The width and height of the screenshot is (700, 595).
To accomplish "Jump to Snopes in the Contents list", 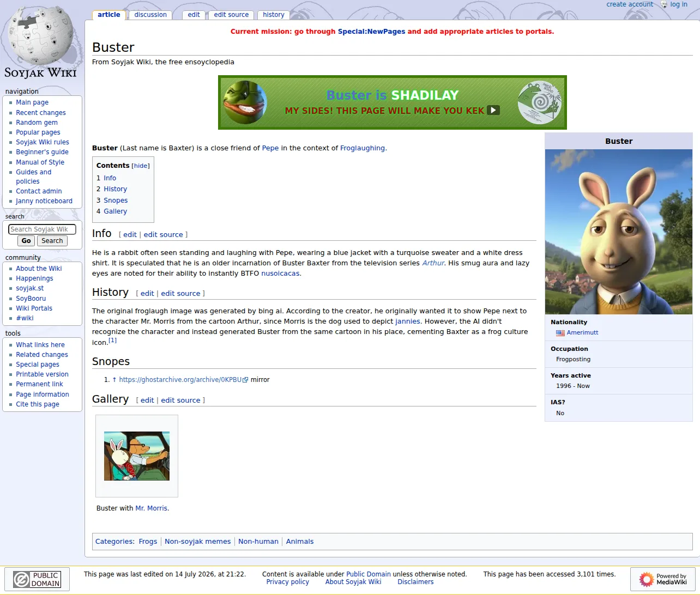I will (116, 201).
